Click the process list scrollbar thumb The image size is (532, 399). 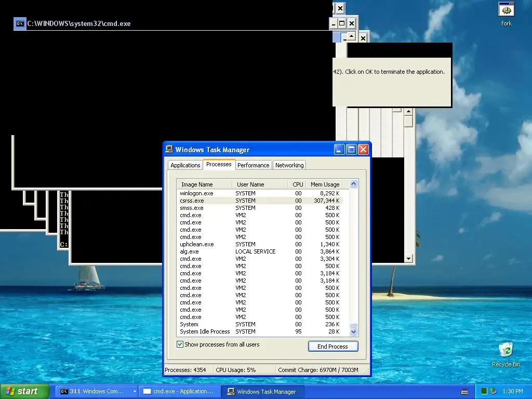[x=353, y=325]
